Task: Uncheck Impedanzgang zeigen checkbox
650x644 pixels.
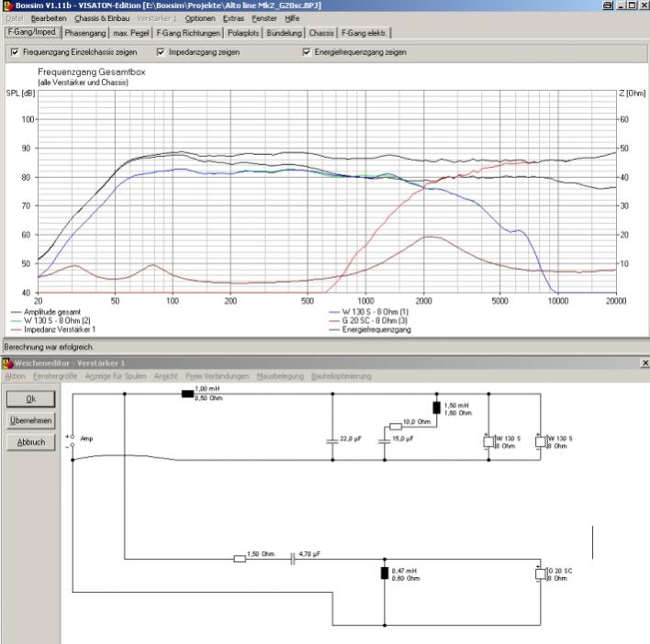Action: tap(162, 52)
